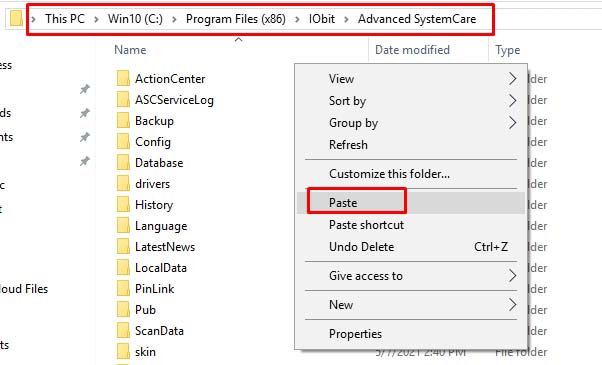Screen dimensions: 602x365
Task: Select the skin folder icon
Action: pyautogui.click(x=123, y=352)
